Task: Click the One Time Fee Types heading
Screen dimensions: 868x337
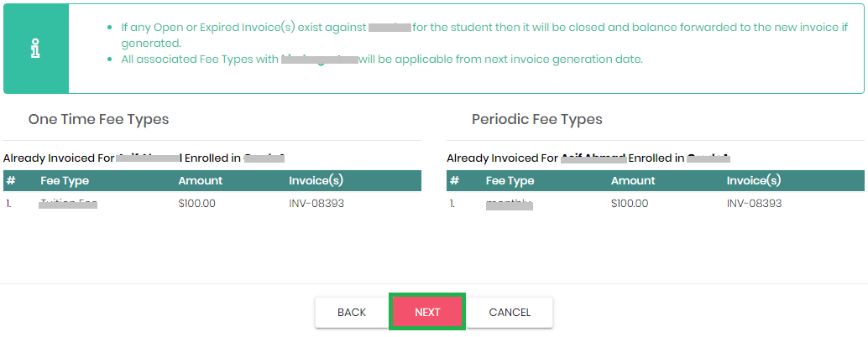Action: coord(98,119)
